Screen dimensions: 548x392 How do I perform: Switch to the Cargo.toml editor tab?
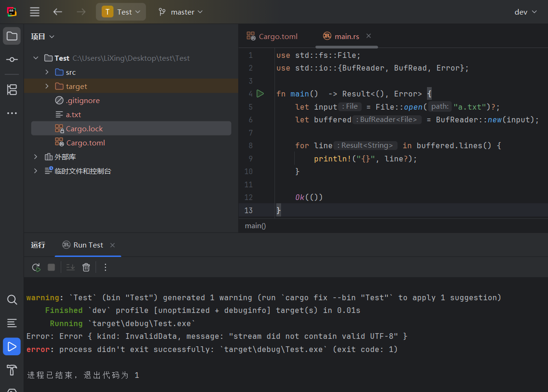tap(273, 36)
